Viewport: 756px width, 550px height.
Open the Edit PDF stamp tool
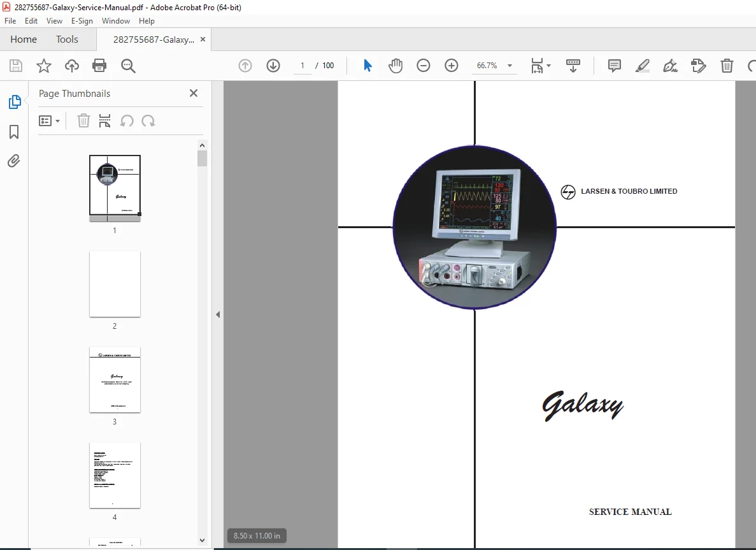[x=698, y=66]
